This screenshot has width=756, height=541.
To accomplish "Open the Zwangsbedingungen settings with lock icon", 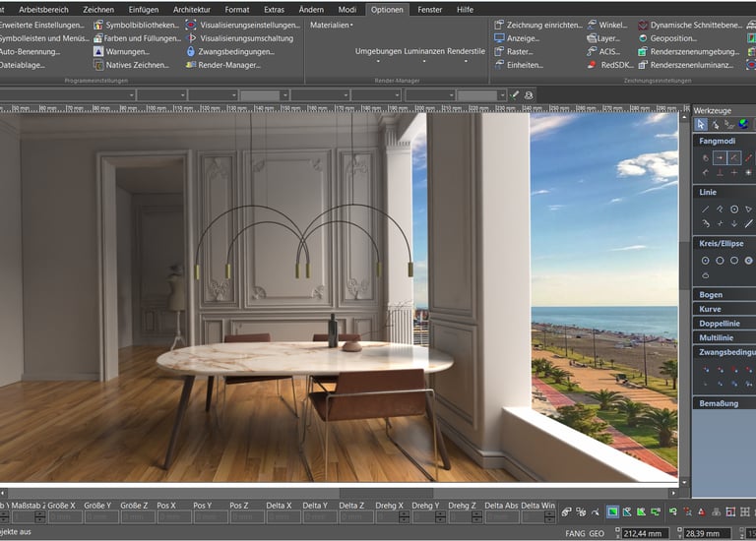I will coord(230,51).
